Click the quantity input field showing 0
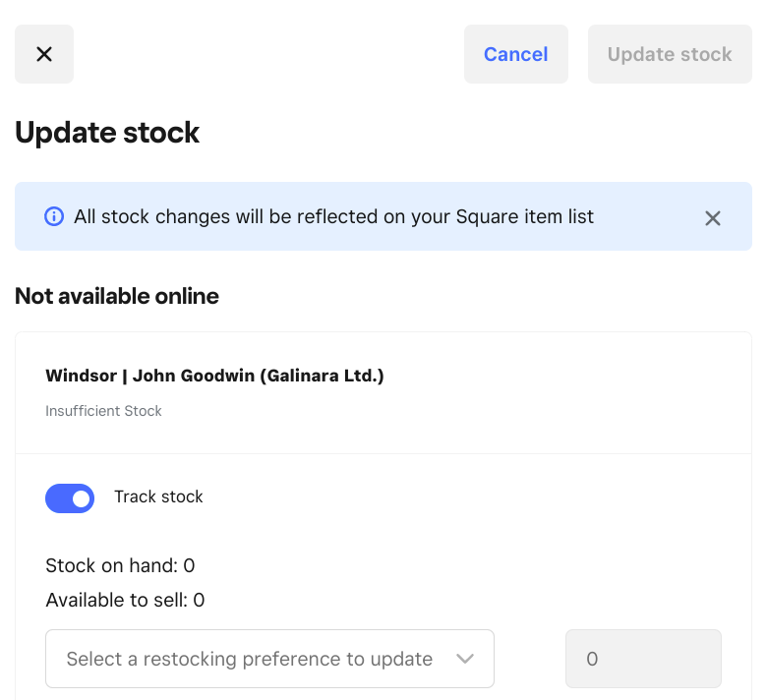The image size is (767, 700). click(643, 659)
